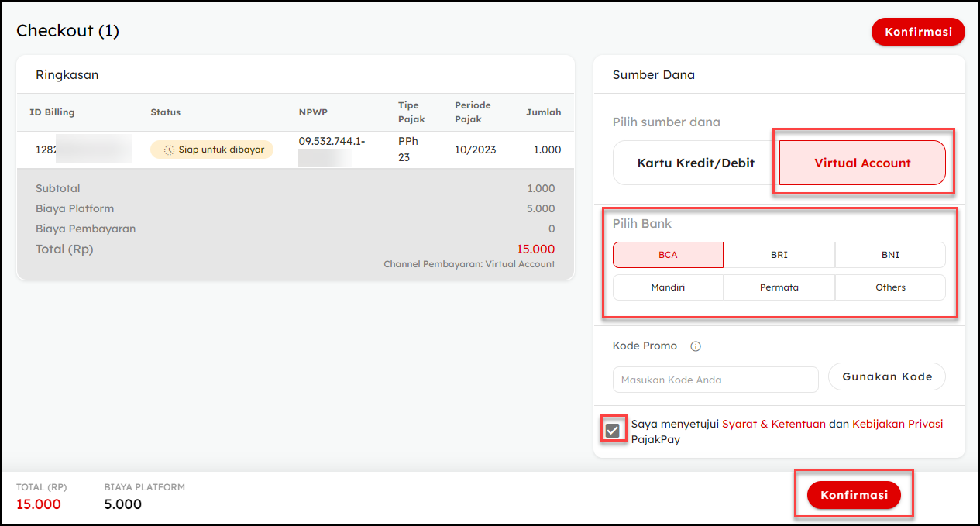Focus the Masukan Kode Anda promo field
Image resolution: width=980 pixels, height=526 pixels.
coord(715,380)
